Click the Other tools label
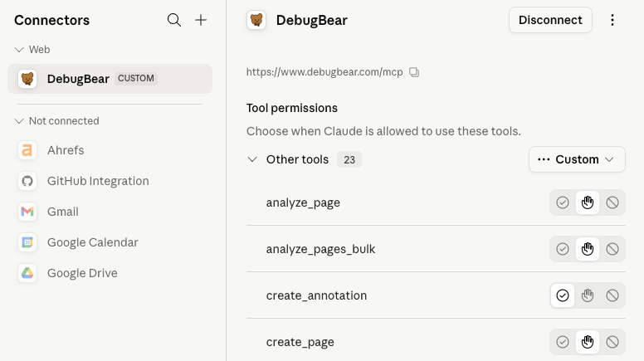644x361 pixels. [297, 159]
